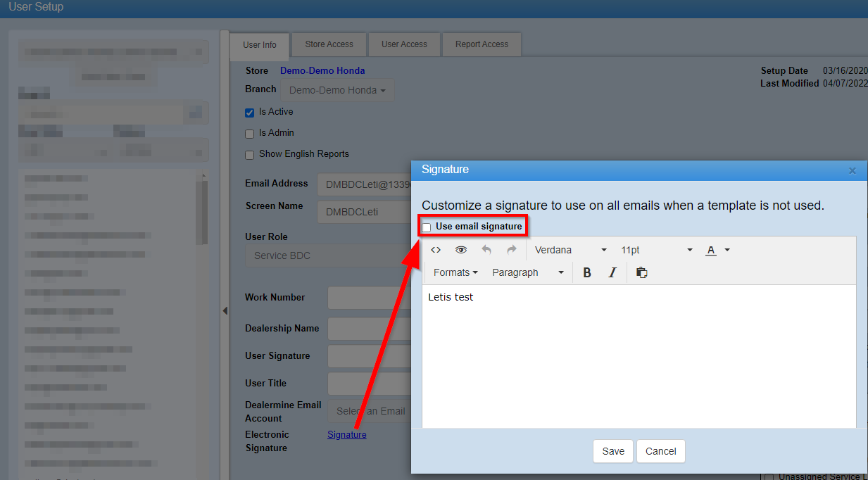Toggle bold formatting
Screen dimensions: 868x480
(587, 273)
